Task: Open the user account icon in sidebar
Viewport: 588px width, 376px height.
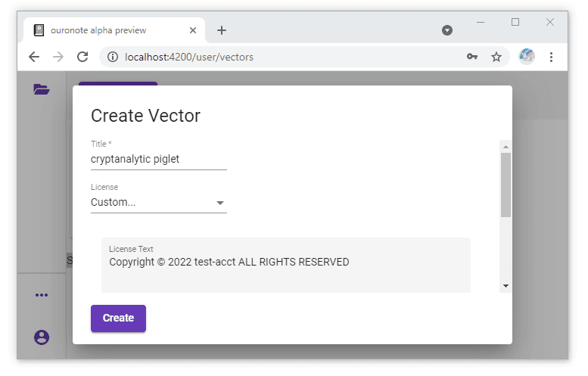Action: pyautogui.click(x=42, y=337)
